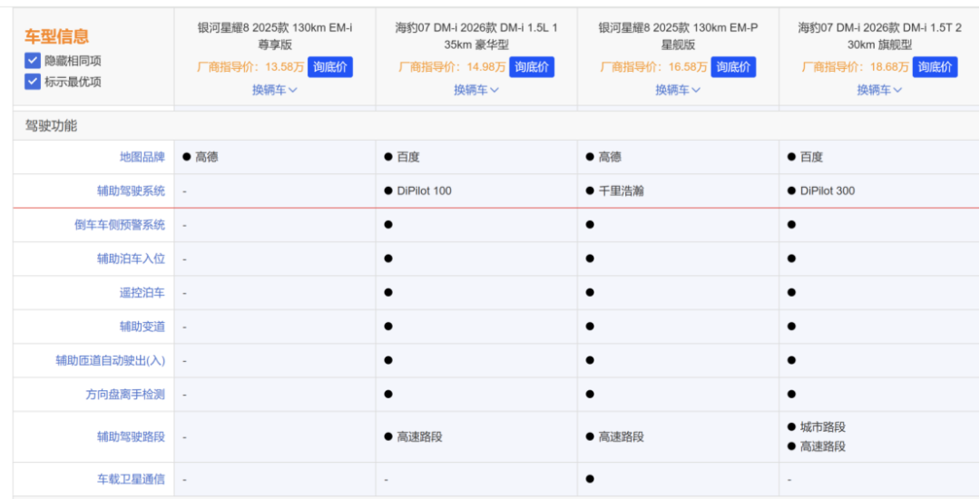
Task: Open the 方向盘离手检测 row label link
Action: click(x=125, y=394)
